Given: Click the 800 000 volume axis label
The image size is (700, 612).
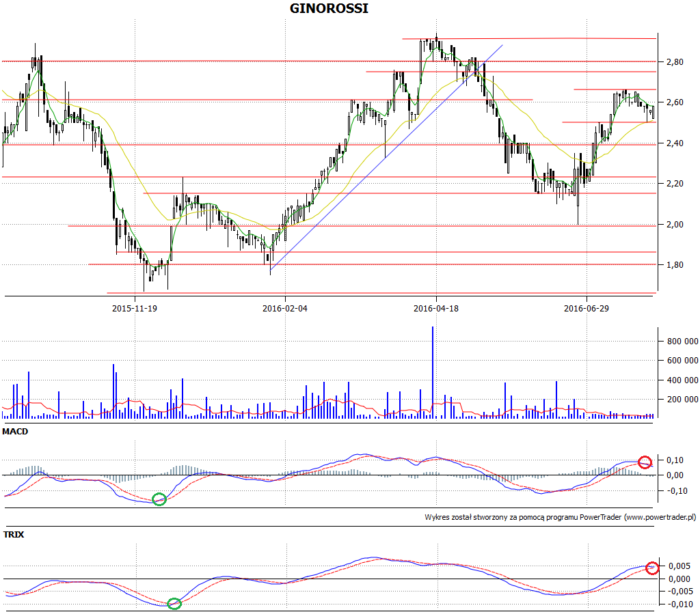Looking at the screenshot, I should (683, 342).
